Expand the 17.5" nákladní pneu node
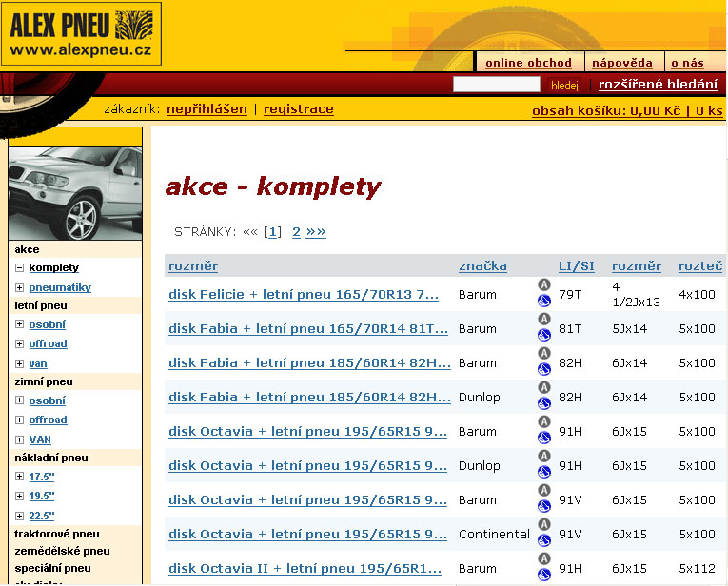Viewport: 728px width, 586px height. tap(19, 477)
